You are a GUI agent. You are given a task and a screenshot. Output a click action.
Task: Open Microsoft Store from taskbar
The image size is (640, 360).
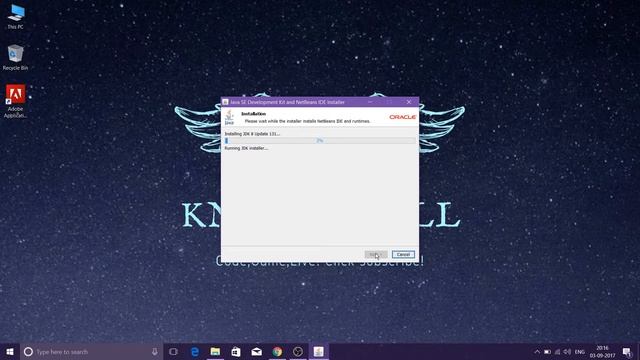236,351
